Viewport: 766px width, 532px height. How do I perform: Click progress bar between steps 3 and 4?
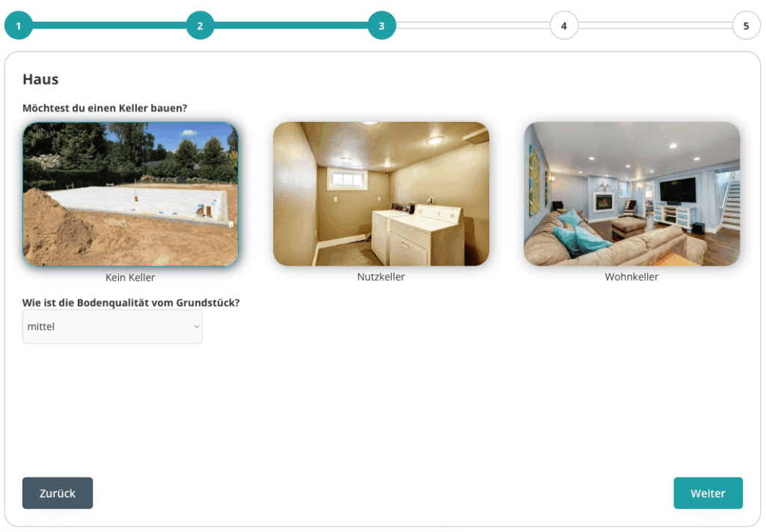pos(473,25)
